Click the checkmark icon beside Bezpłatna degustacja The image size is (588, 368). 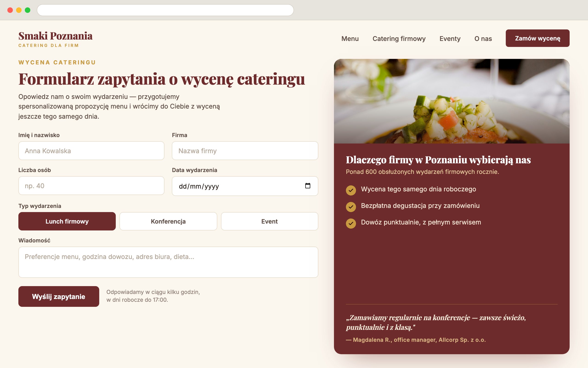click(351, 207)
